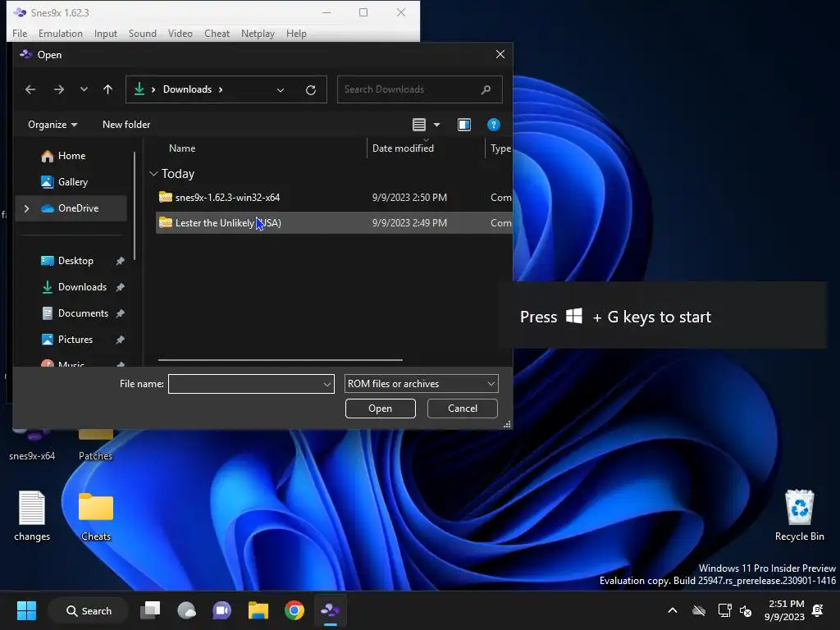Open view options dropdown arrow

click(436, 125)
